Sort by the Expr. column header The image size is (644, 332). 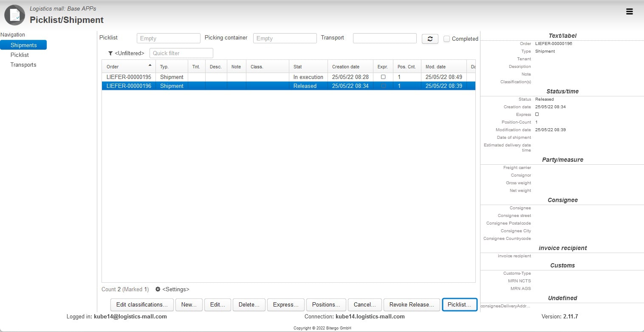click(x=383, y=67)
